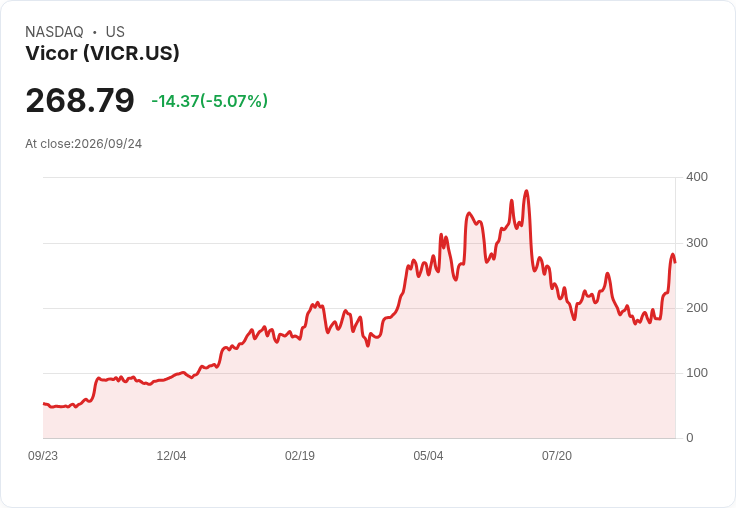Click the At close 2026/09/24 timestamp
Image resolution: width=736 pixels, height=508 pixels.
click(84, 144)
